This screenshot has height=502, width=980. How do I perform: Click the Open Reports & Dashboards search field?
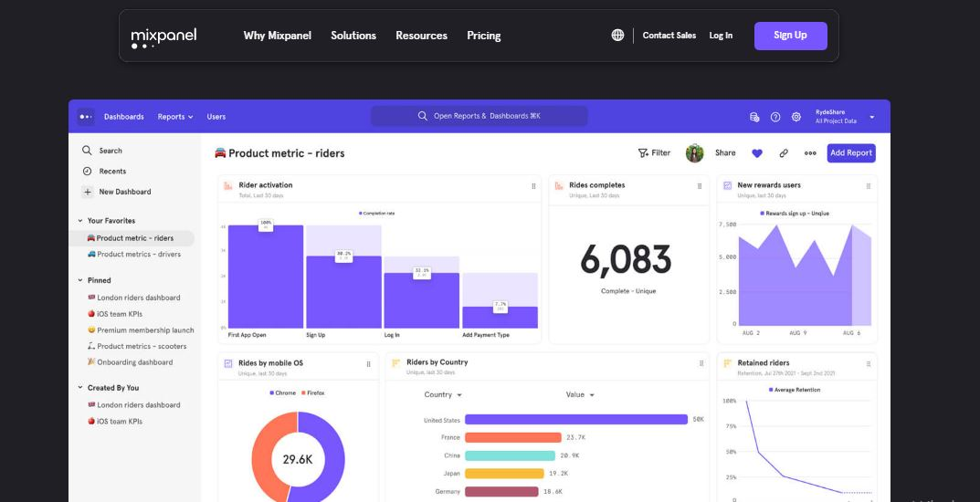point(479,117)
